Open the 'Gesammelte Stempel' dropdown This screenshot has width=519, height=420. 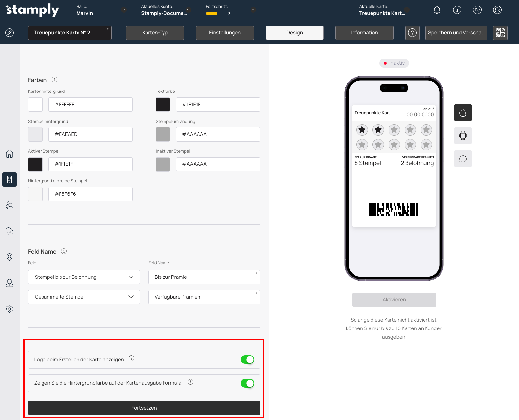84,297
